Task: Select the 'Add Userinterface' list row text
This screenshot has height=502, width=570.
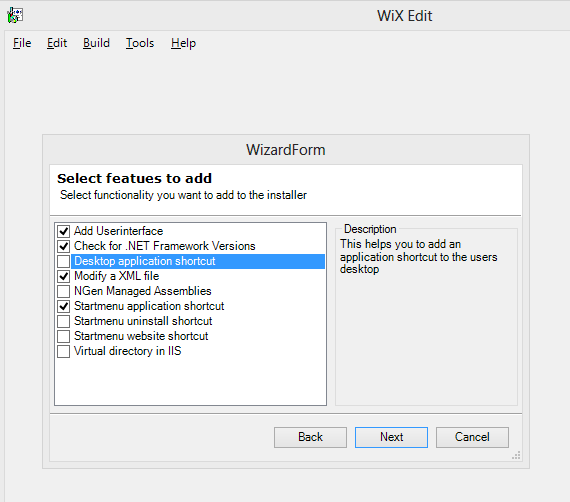Action: (x=119, y=231)
